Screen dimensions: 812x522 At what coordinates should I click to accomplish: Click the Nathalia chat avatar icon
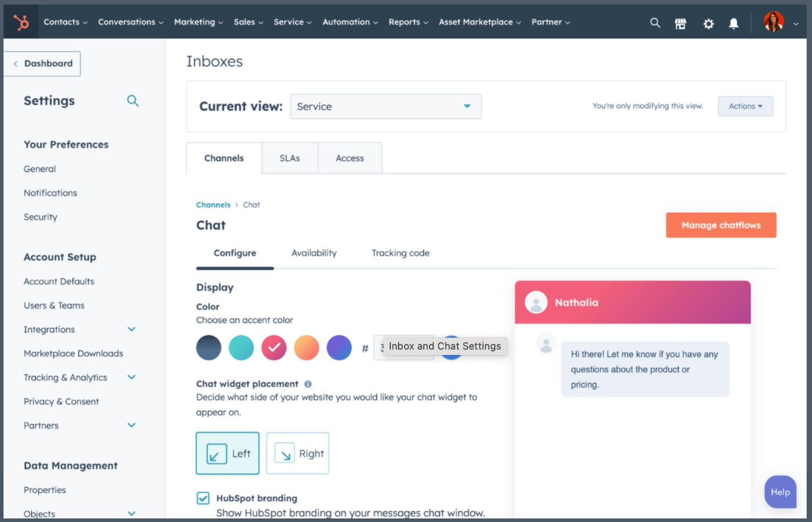tap(536, 302)
